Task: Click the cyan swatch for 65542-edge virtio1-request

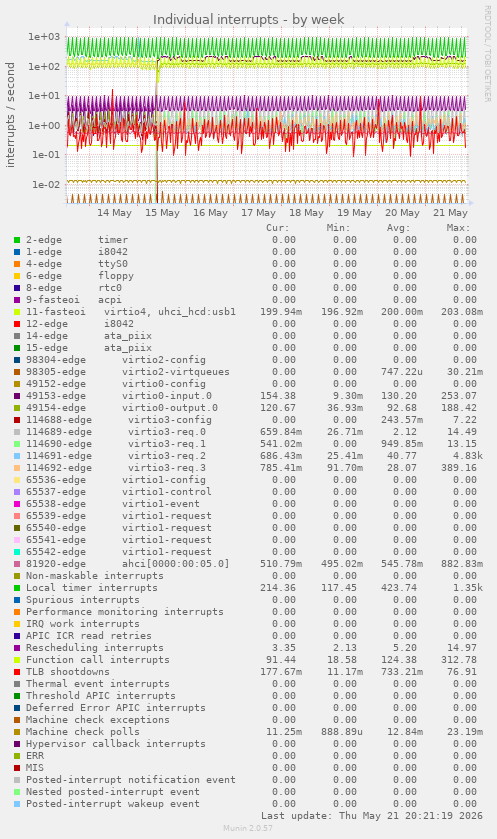Action: (17, 552)
